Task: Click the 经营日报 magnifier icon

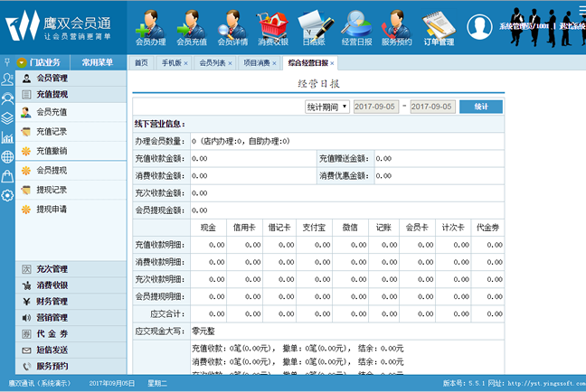Action: tap(355, 27)
